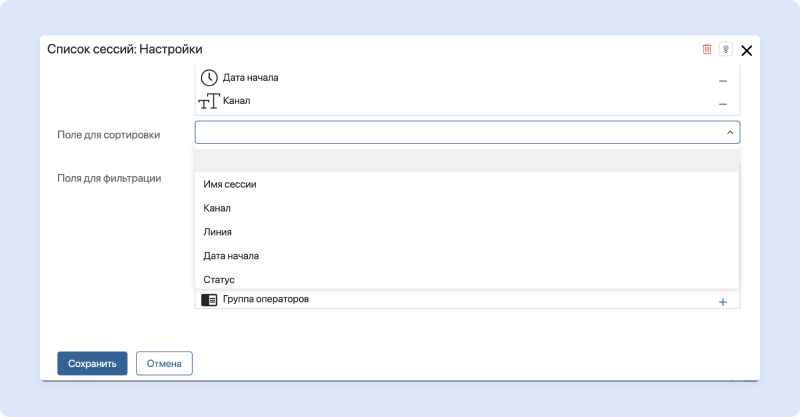Select Линия from the sort options
Screen dimensions: 800x417
[x=217, y=232]
